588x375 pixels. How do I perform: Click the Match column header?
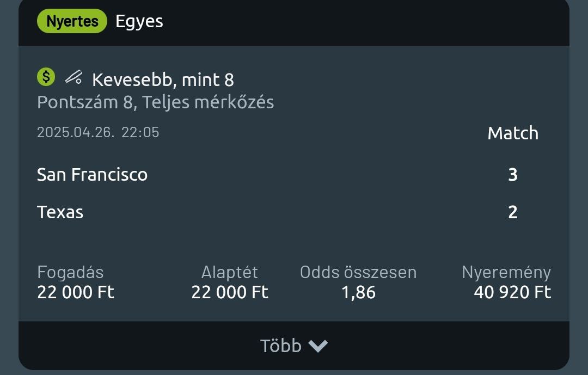pyautogui.click(x=512, y=133)
